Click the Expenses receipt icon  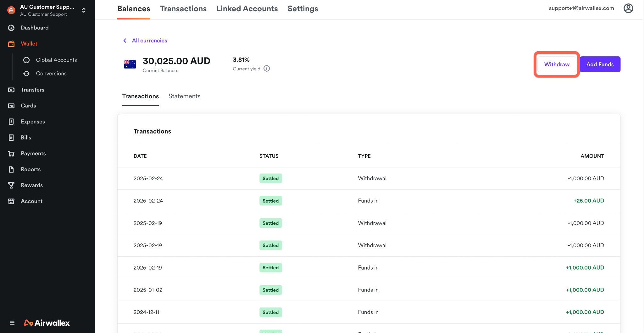point(11,122)
